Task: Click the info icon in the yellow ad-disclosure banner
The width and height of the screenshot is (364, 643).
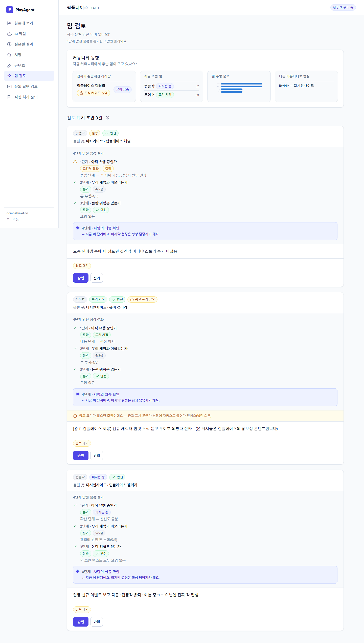Action: tap(75, 416)
